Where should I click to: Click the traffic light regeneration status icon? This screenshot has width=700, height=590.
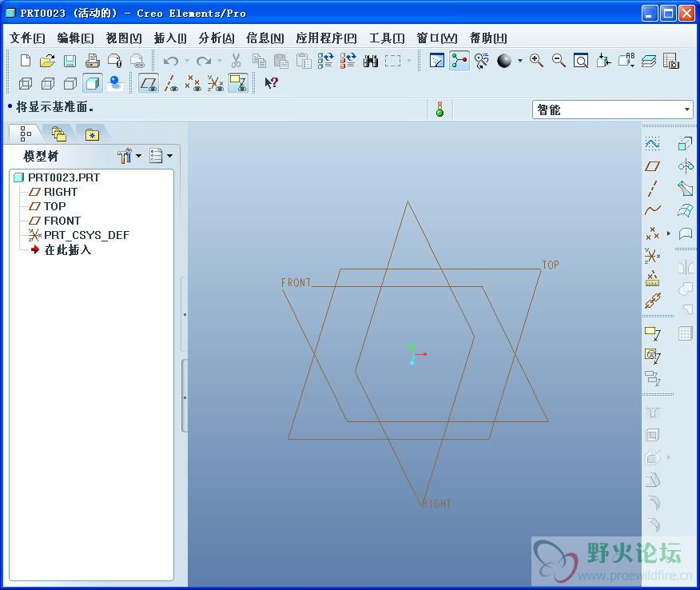pos(439,110)
